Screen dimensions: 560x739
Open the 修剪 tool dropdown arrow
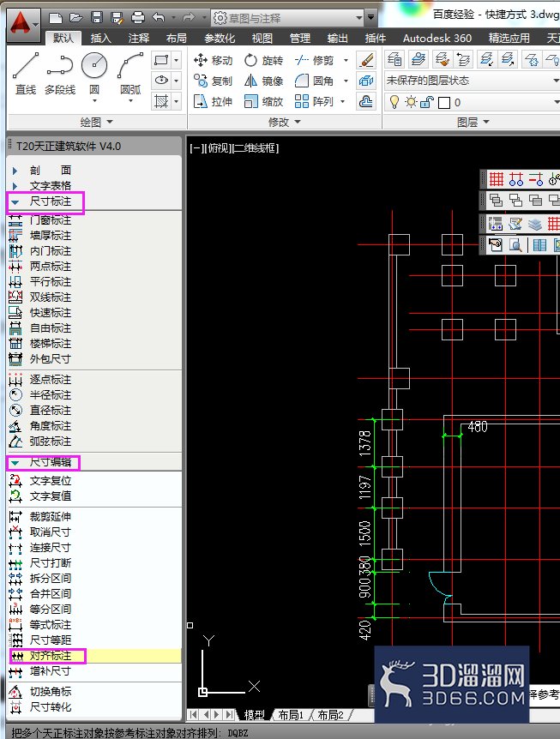pyautogui.click(x=346, y=60)
